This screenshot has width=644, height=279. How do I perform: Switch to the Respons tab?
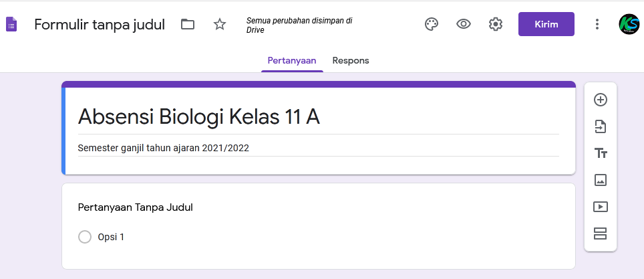[x=351, y=60]
